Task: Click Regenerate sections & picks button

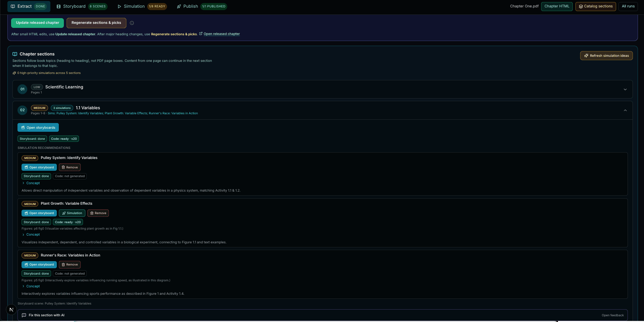Action: click(96, 23)
